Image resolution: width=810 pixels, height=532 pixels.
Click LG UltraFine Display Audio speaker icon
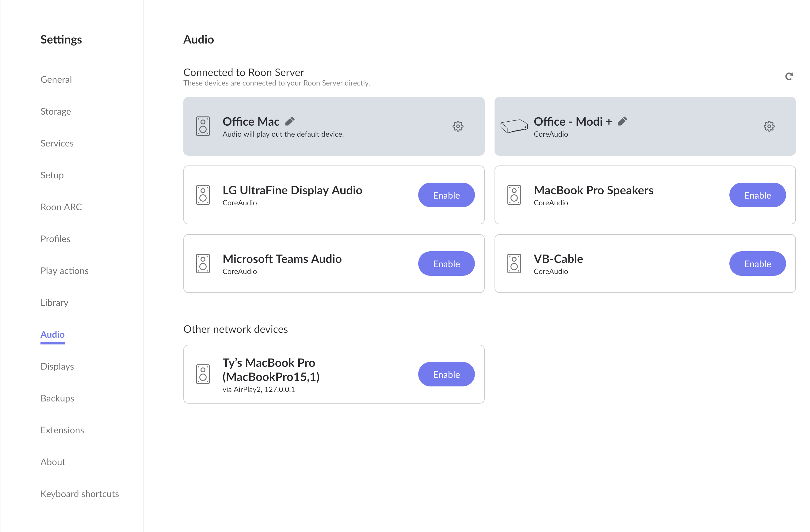[203, 195]
